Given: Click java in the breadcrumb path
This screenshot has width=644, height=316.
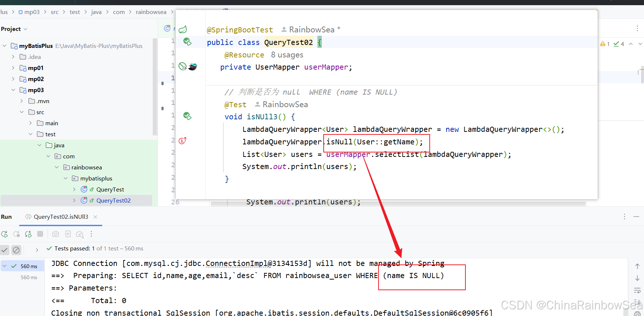Looking at the screenshot, I should point(96,12).
